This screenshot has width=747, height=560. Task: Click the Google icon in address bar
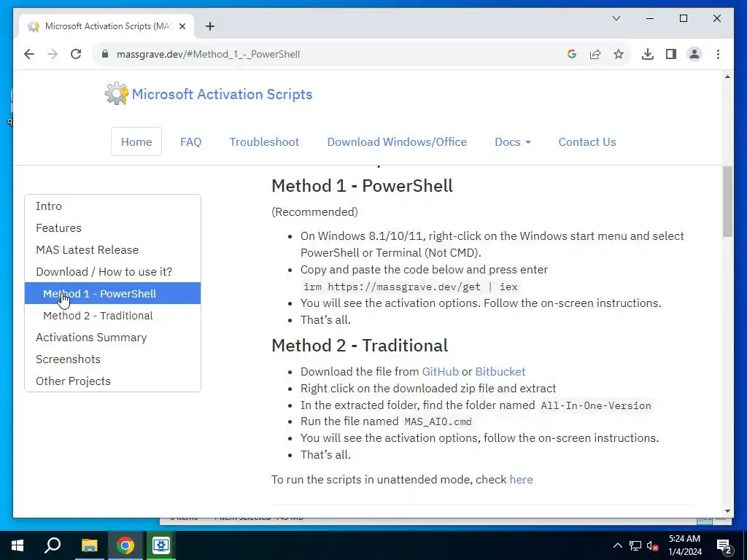(x=572, y=54)
